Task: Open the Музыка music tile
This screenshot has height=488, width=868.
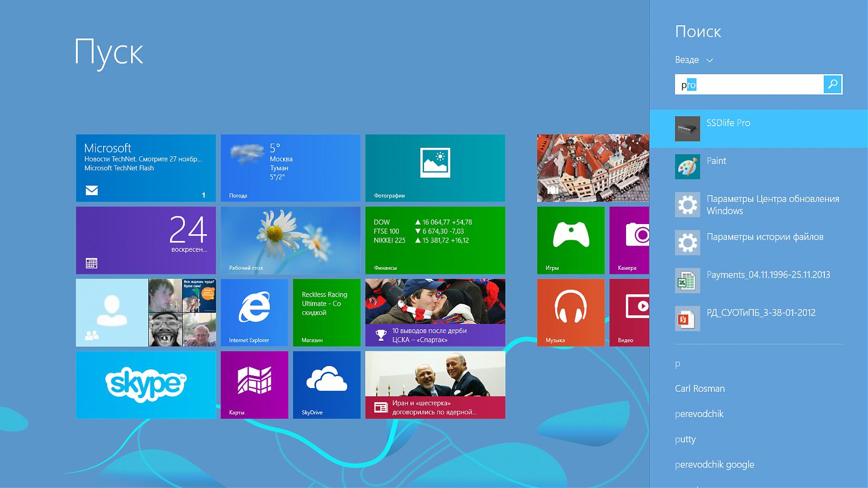Action: click(x=571, y=312)
